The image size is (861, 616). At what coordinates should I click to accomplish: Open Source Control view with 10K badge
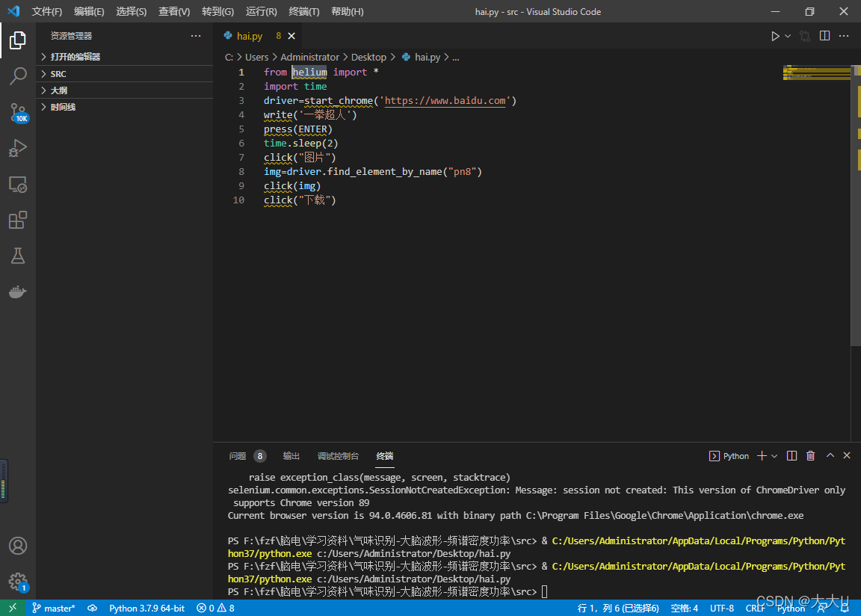point(18,113)
